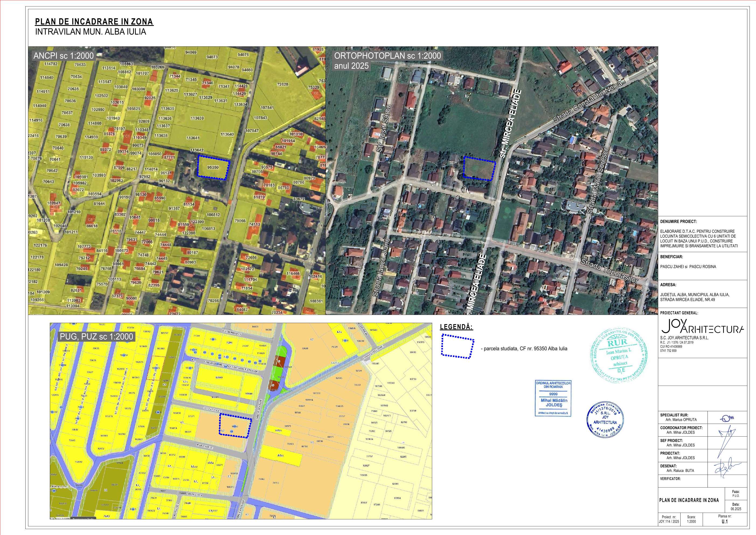Select 'Arh. Raluca BUTA' name

point(680,471)
